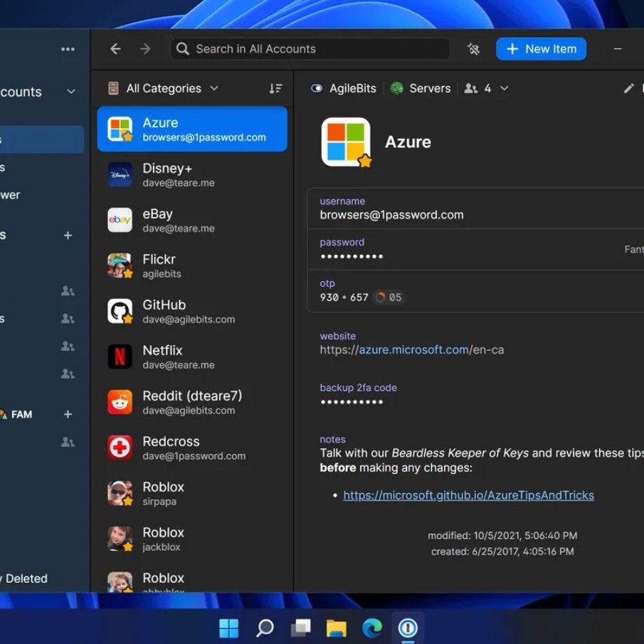
Task: Click the pencil edit icon
Action: point(628,89)
